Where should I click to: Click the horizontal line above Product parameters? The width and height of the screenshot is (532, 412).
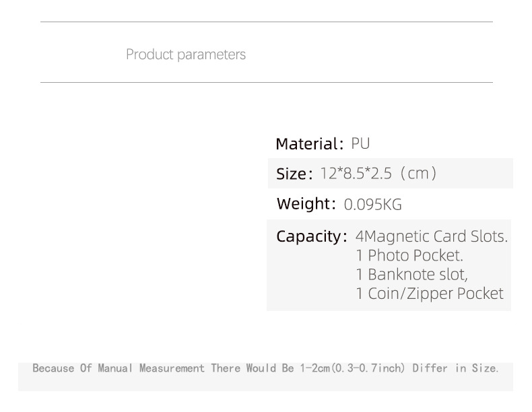[266, 22]
